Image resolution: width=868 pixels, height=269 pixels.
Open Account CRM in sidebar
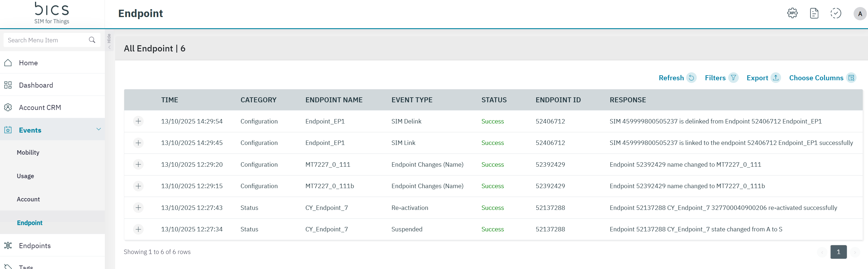pyautogui.click(x=40, y=108)
